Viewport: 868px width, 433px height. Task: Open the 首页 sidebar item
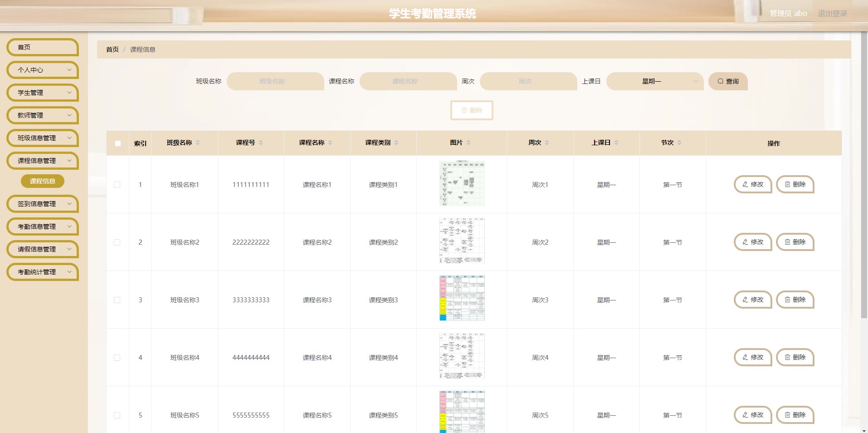(43, 47)
